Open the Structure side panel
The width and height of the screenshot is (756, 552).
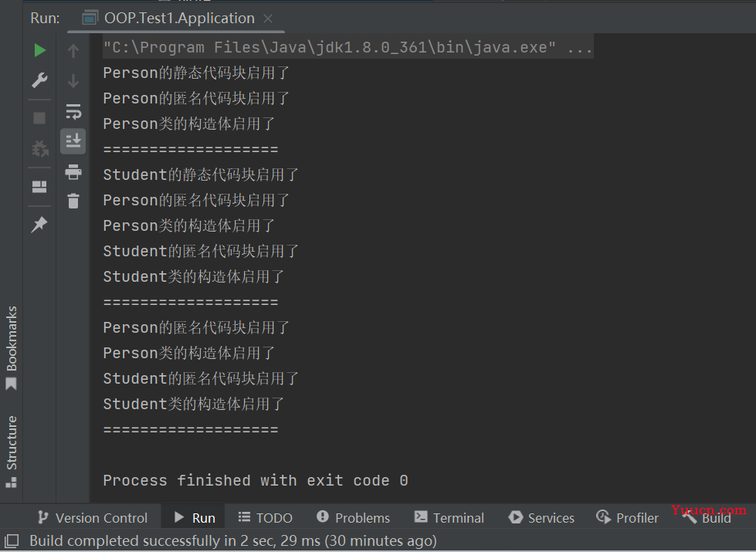click(x=11, y=451)
